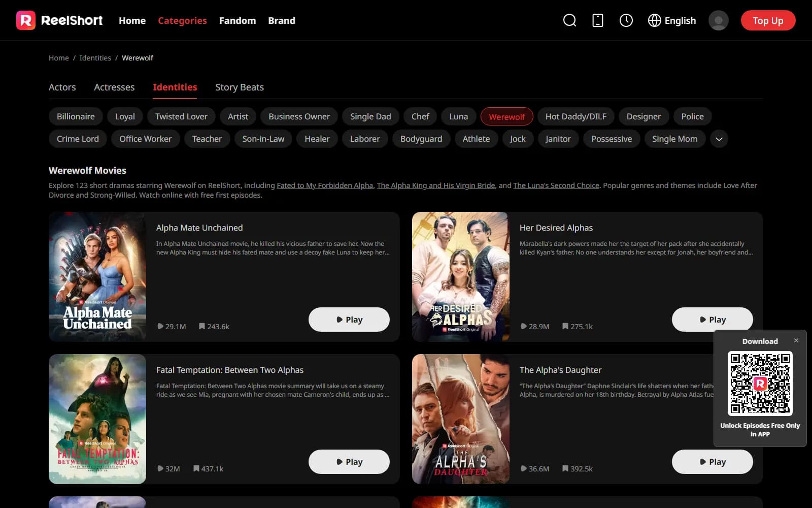Open Fandom in top navigation
Image resolution: width=812 pixels, height=508 pixels.
tap(238, 20)
